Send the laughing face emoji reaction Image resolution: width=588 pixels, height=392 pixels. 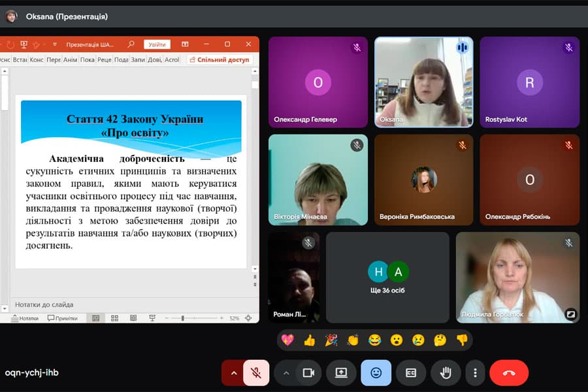pyautogui.click(x=374, y=340)
